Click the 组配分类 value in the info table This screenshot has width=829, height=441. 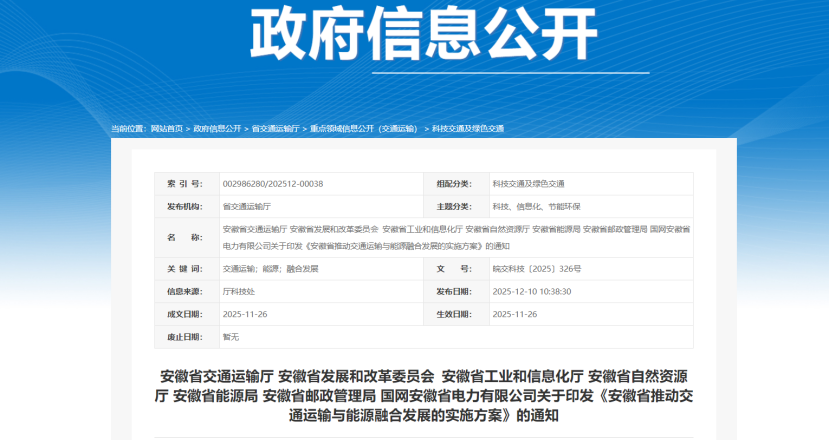pos(528,184)
